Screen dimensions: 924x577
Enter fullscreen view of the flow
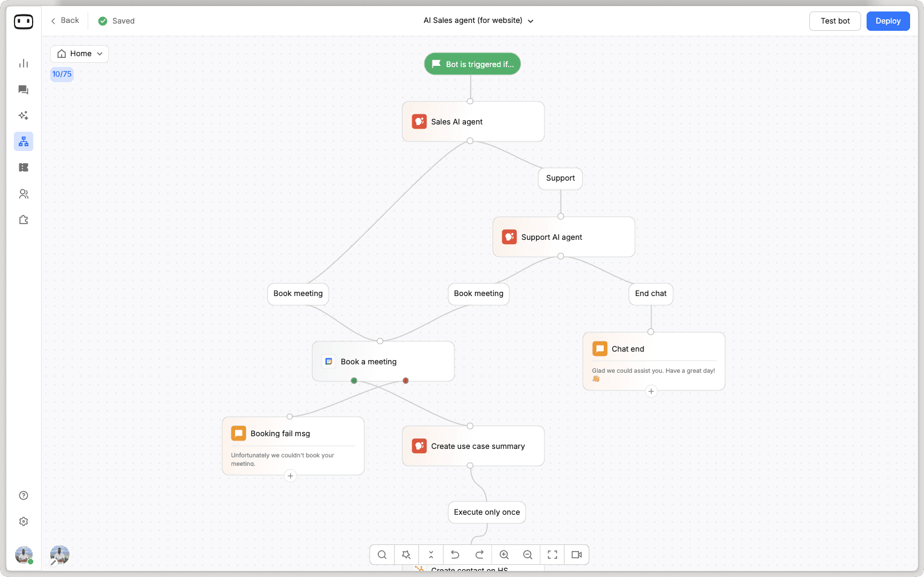(x=552, y=554)
